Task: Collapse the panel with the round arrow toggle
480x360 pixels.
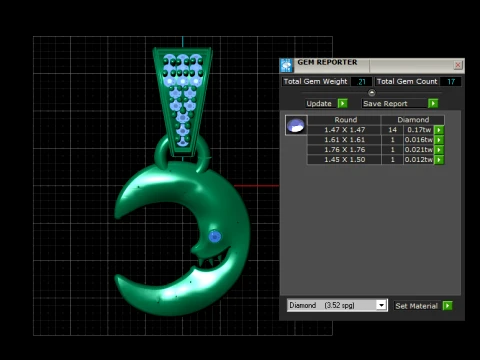Action: tap(372, 93)
